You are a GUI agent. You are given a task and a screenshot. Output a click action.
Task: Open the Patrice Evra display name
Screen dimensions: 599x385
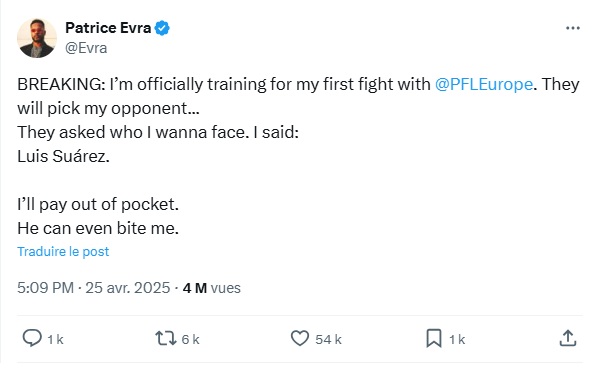(108, 28)
